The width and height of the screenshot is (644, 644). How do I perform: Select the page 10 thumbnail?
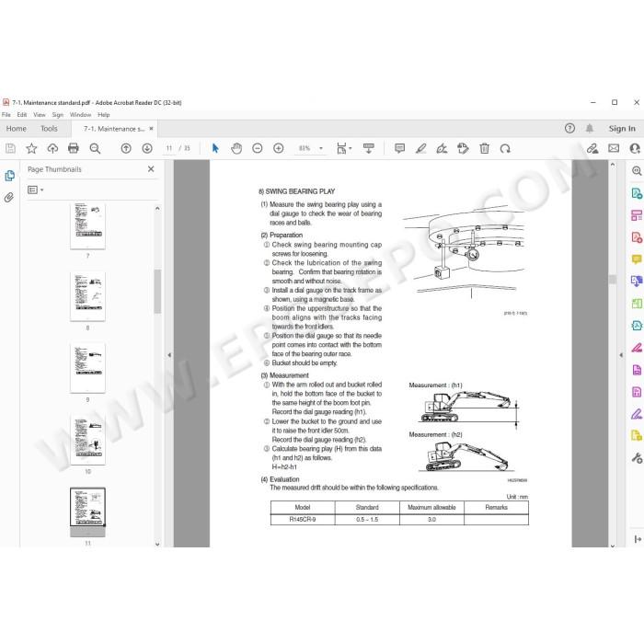[x=87, y=440]
